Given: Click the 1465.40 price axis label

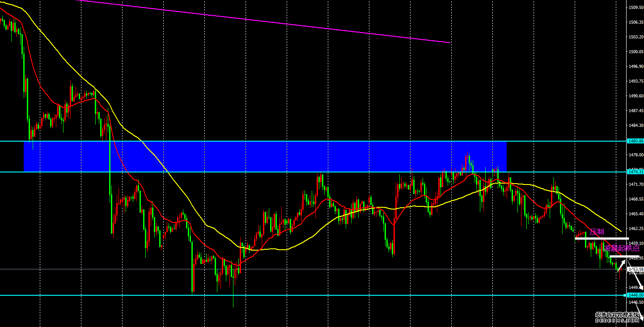Looking at the screenshot, I should coord(636,214).
